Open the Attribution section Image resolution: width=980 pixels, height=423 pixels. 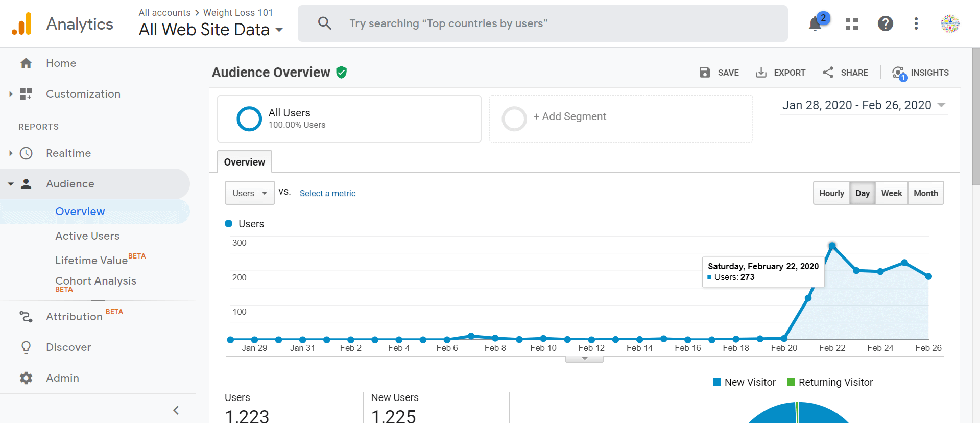pos(74,317)
